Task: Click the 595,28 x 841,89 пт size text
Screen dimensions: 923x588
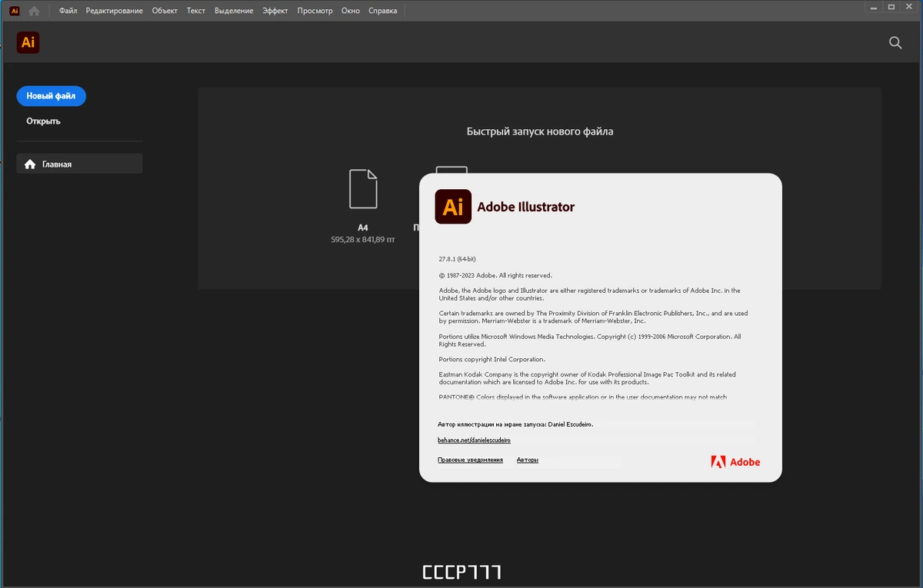Action: tap(363, 240)
